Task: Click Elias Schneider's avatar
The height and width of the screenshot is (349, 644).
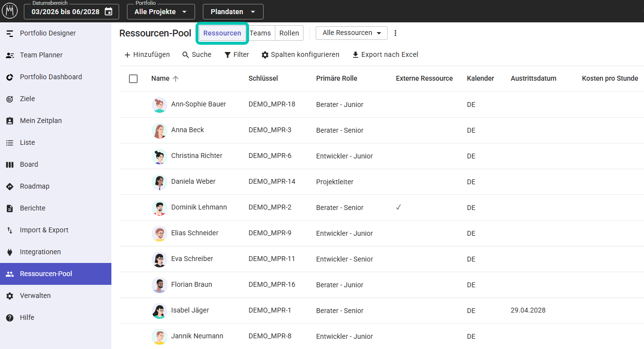Action: [160, 233]
